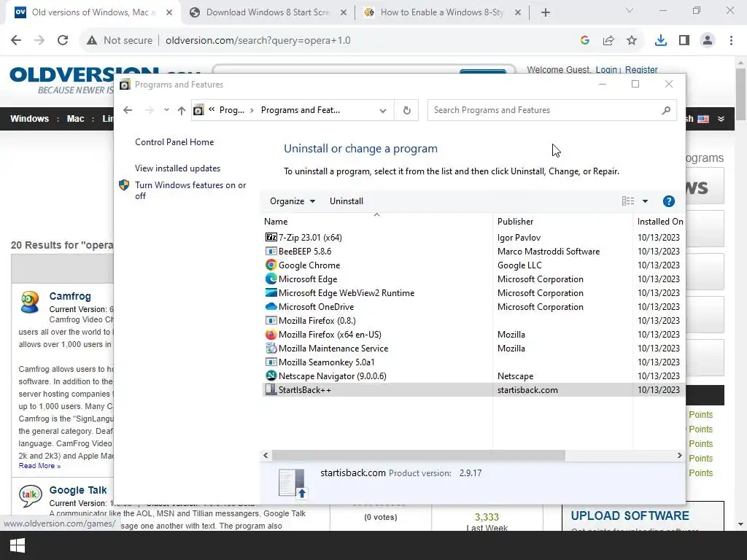
Task: Open the view options dropdown arrow
Action: coord(645,201)
